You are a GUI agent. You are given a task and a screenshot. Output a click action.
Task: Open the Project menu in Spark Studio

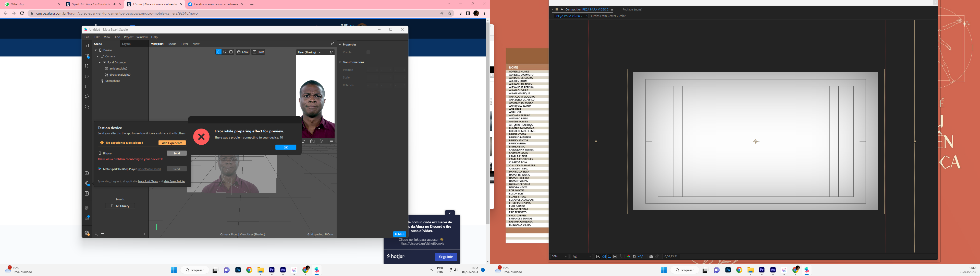click(x=129, y=37)
